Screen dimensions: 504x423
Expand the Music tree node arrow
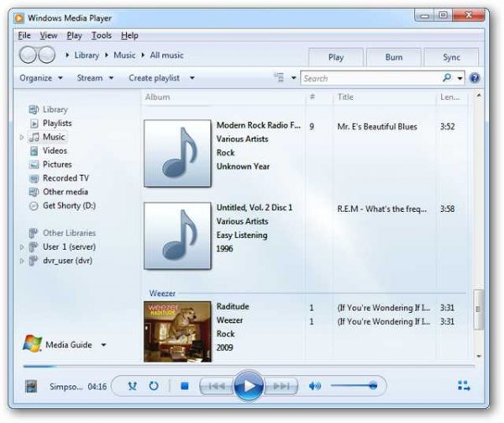(x=22, y=137)
